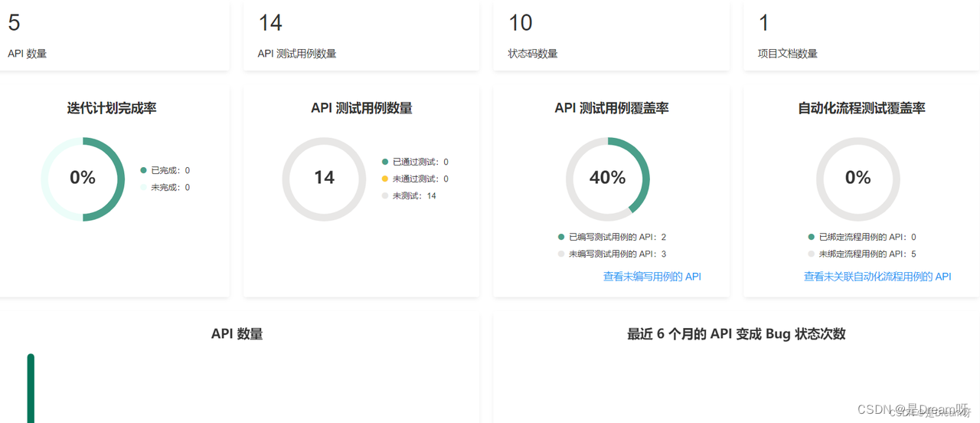Click the 迭代计划完成率 donut chart showing 0%
Image resolution: width=980 pixels, height=423 pixels.
(83, 179)
